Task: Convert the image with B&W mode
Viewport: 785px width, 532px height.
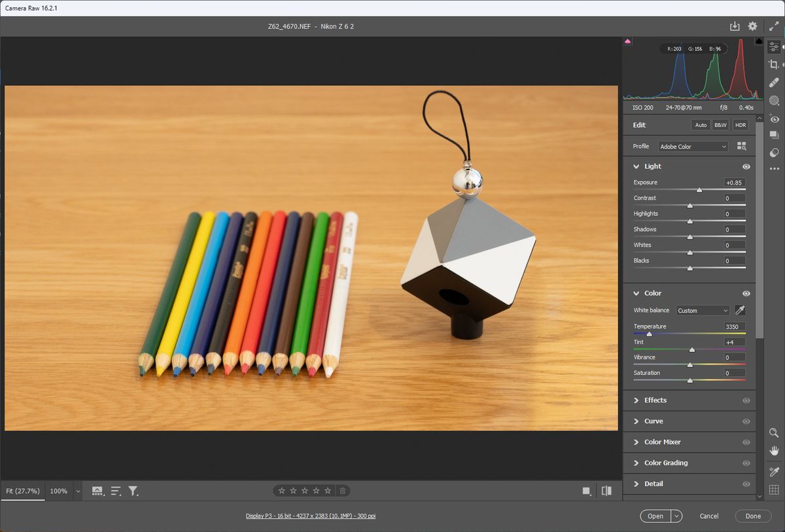Action: 720,124
